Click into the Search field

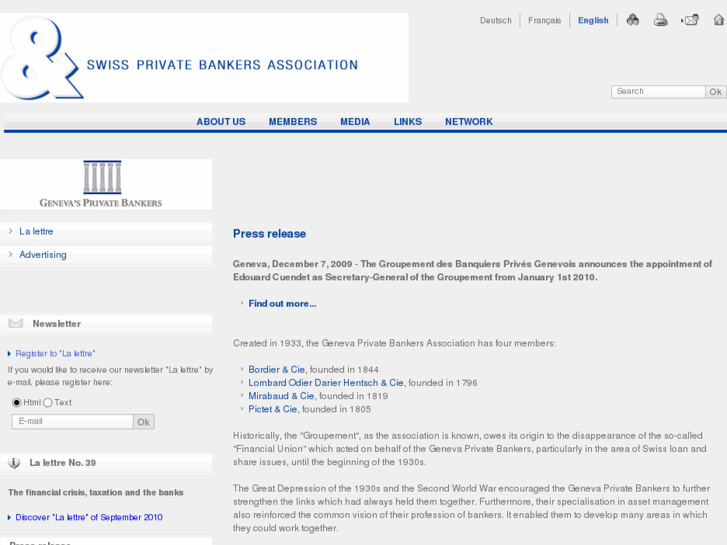click(x=658, y=91)
